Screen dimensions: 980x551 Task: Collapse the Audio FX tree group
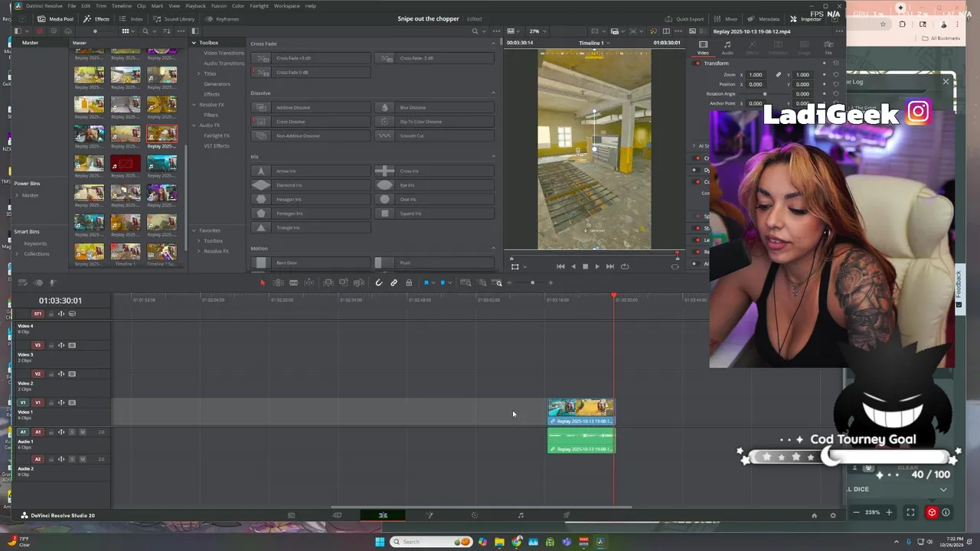click(194, 126)
